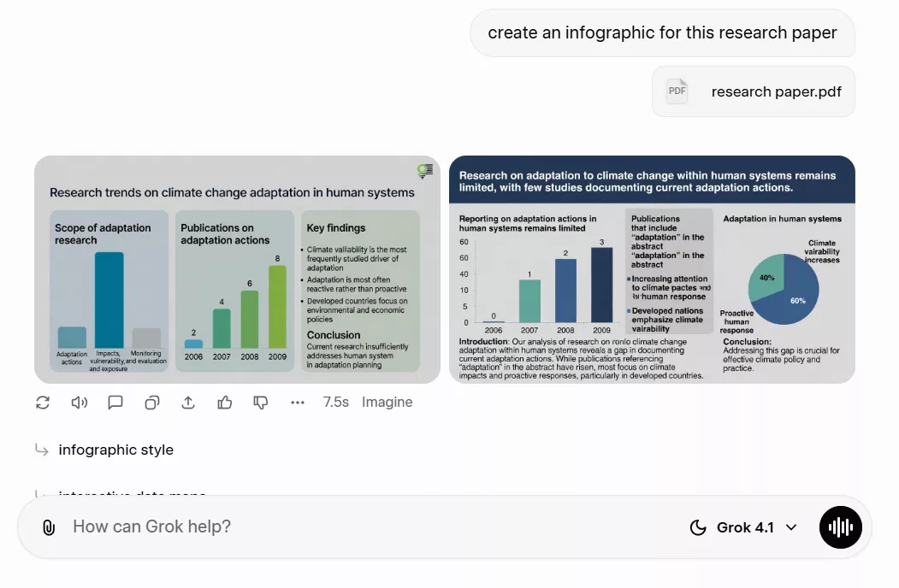Click the green icon on left infographic corner
899x588 pixels.
click(423, 171)
